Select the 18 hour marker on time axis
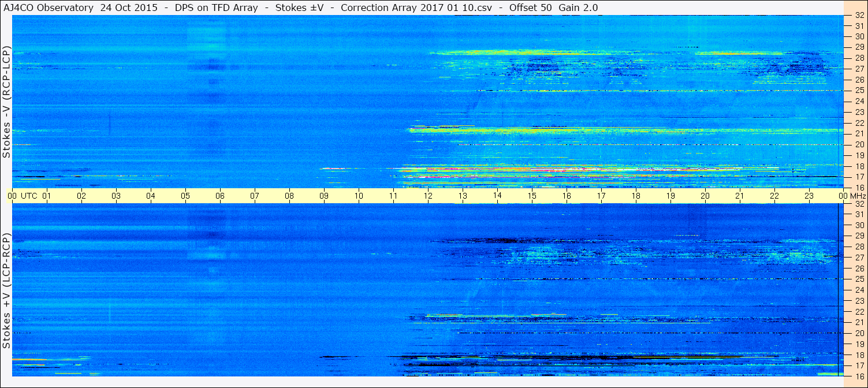The width and height of the screenshot is (868, 388). (636, 196)
